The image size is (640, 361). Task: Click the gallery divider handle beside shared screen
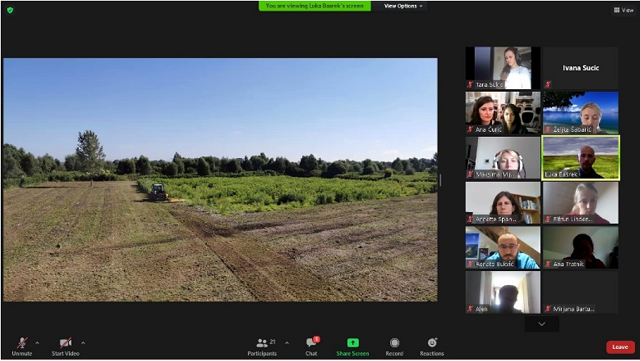point(440,180)
